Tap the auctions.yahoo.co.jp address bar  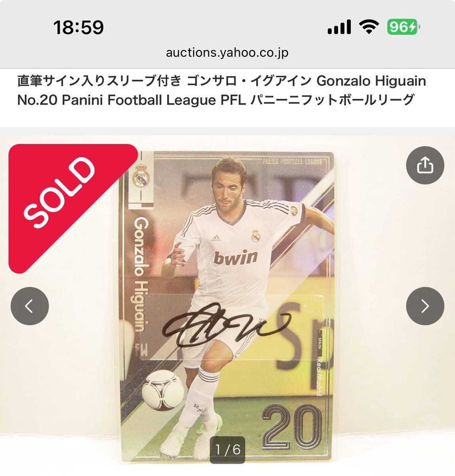tap(227, 52)
